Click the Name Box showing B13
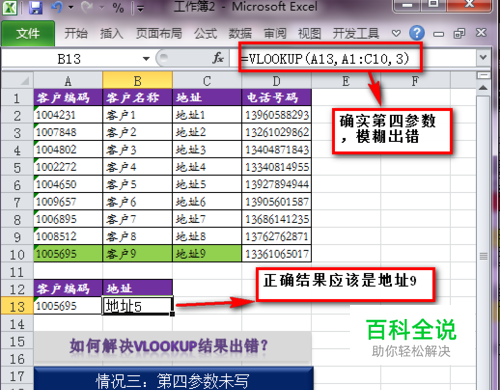Image resolution: width=500 pixels, height=390 pixels. [70, 59]
